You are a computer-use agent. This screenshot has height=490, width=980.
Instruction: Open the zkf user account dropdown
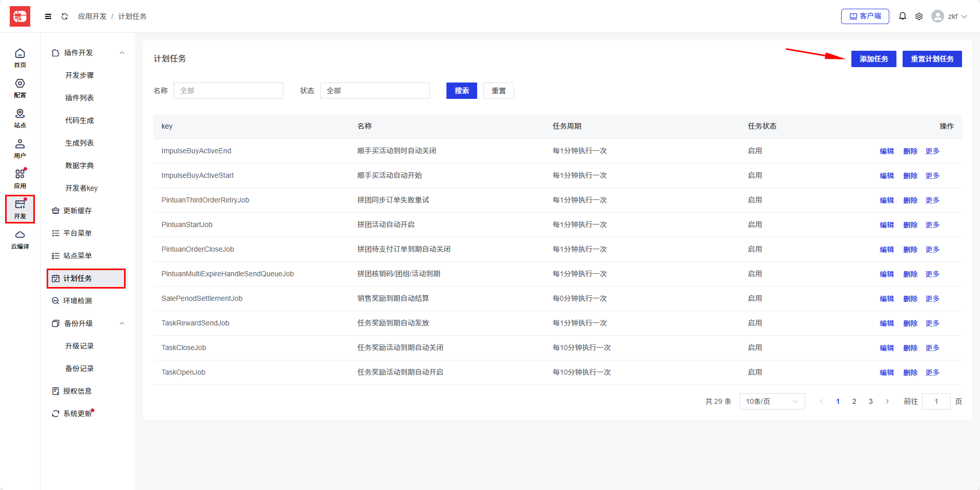tap(949, 16)
